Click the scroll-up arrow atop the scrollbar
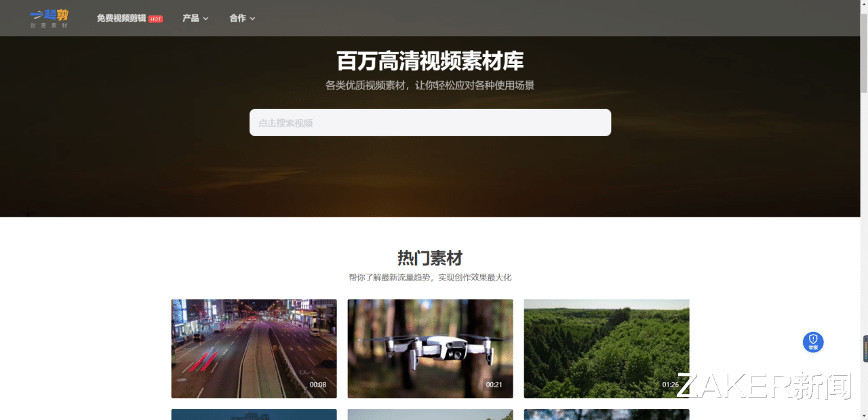 pos(863,5)
